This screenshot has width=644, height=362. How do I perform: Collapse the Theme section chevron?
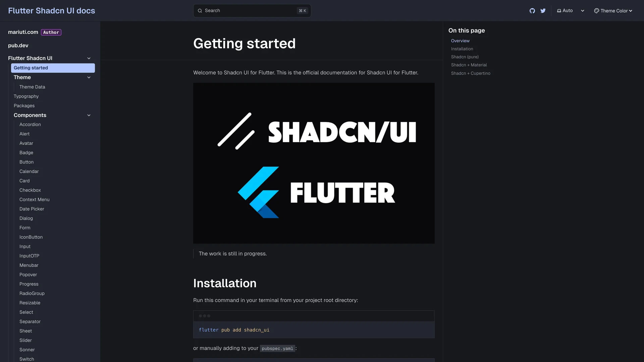coord(89,77)
